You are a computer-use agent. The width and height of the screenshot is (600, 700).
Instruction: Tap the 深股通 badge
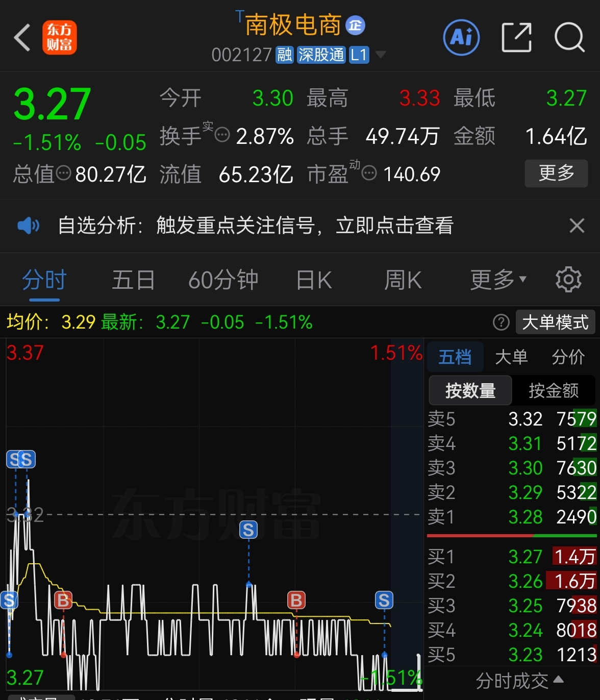click(x=321, y=55)
